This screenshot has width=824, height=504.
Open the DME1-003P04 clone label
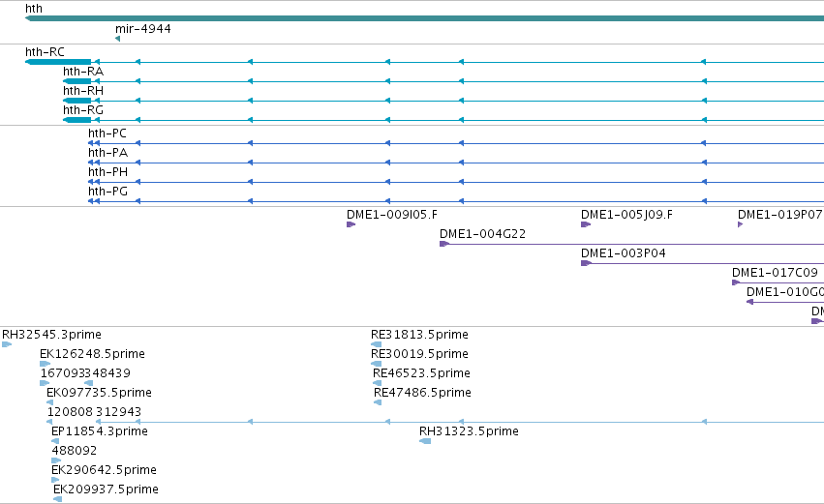[624, 253]
